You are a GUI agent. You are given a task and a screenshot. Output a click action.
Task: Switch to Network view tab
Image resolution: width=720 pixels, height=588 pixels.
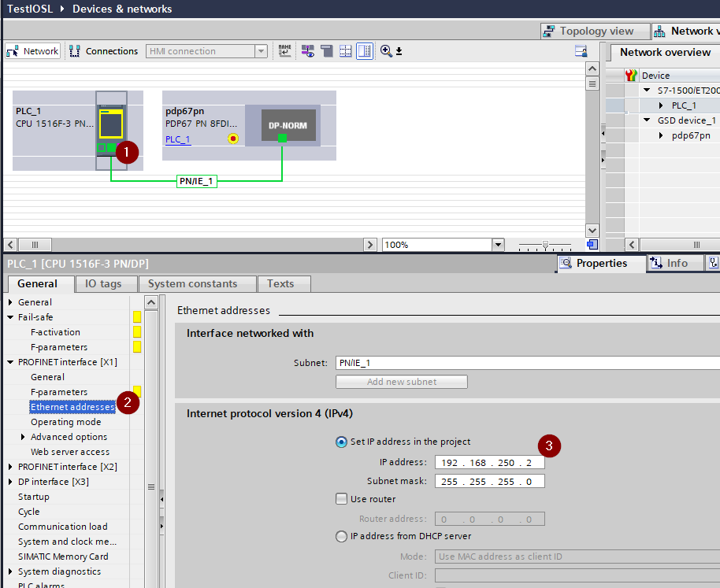point(686,31)
